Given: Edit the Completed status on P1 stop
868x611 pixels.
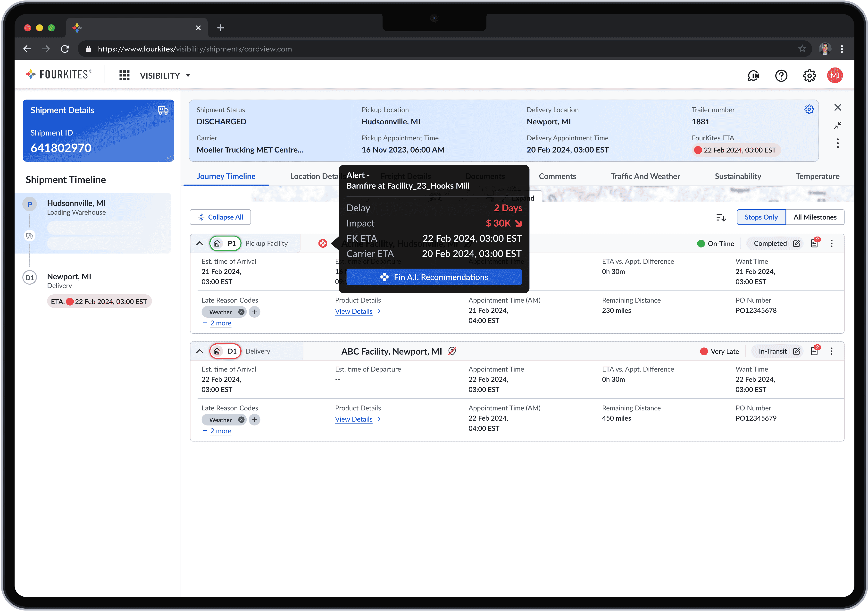Looking at the screenshot, I should point(797,243).
